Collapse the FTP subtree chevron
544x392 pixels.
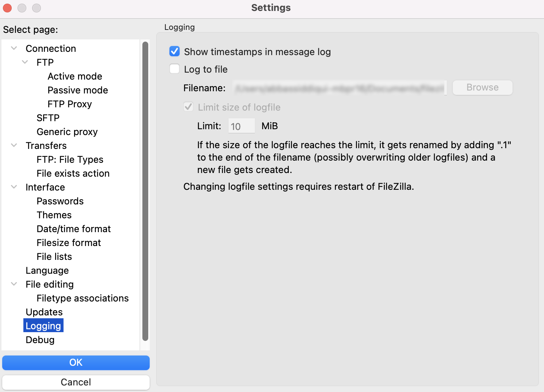(25, 62)
